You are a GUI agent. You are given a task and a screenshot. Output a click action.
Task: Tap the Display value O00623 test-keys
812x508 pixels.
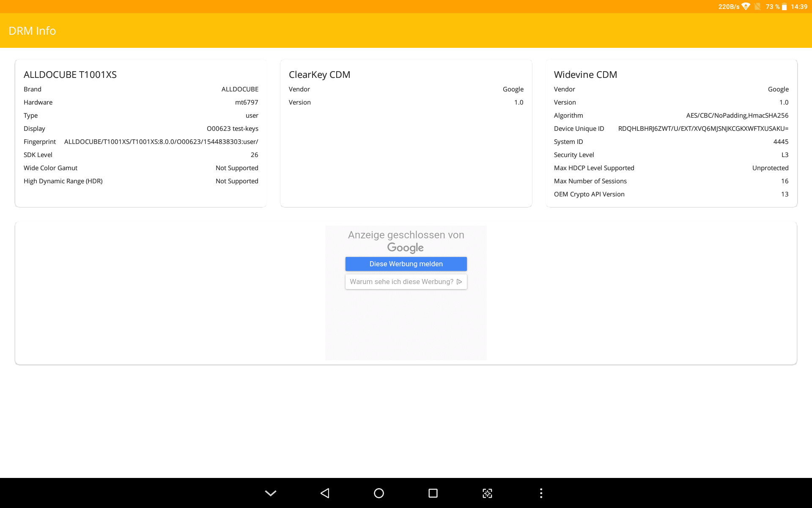click(x=233, y=128)
